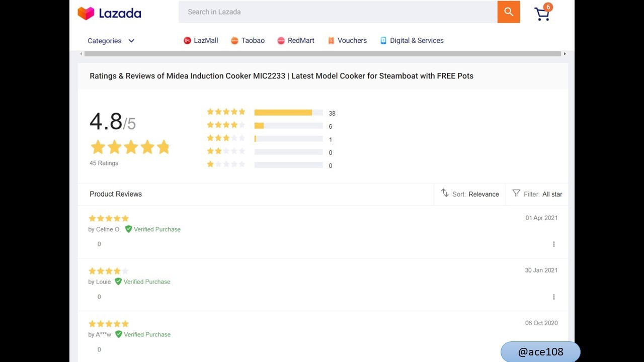The image size is (644, 362).
Task: Click the LazMall icon link
Action: [x=187, y=41]
